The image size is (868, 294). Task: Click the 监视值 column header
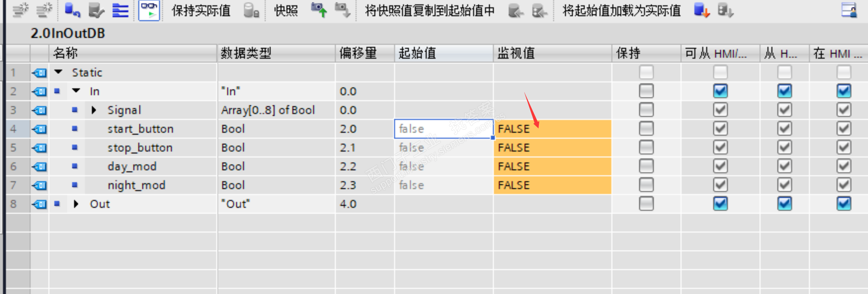(553, 53)
